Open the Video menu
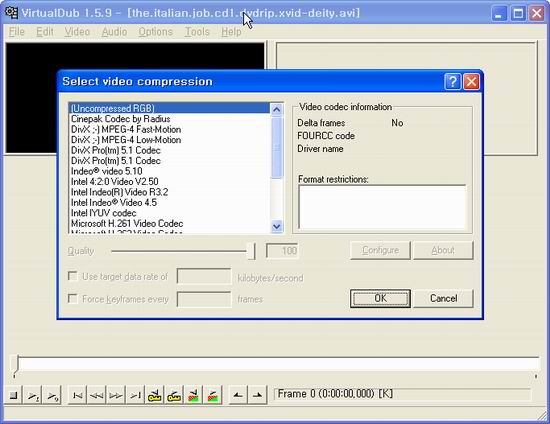 (x=77, y=32)
